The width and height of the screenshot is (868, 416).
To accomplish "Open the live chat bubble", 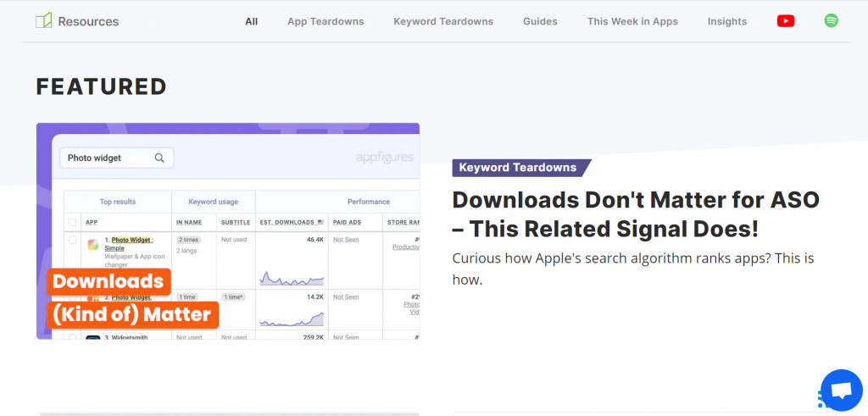I will [840, 391].
